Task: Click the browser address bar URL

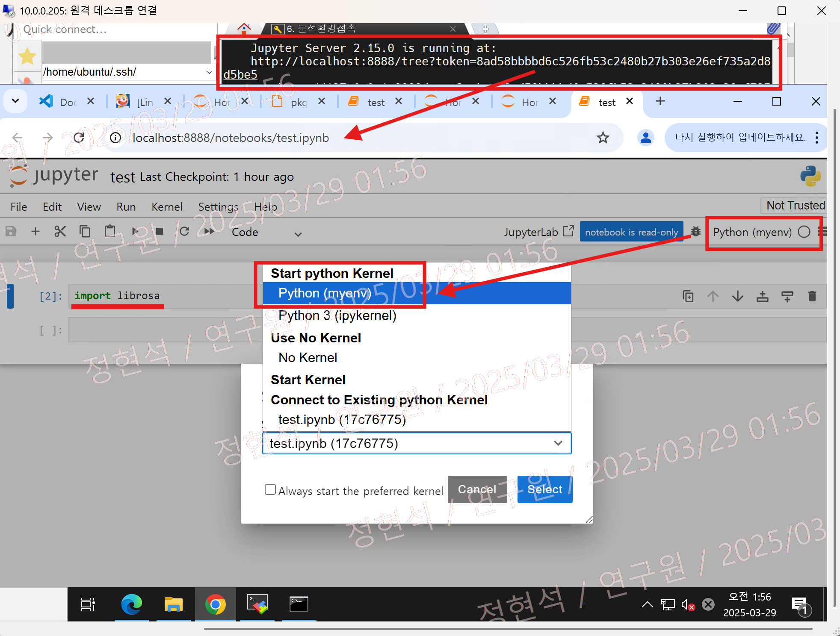Action: (231, 138)
